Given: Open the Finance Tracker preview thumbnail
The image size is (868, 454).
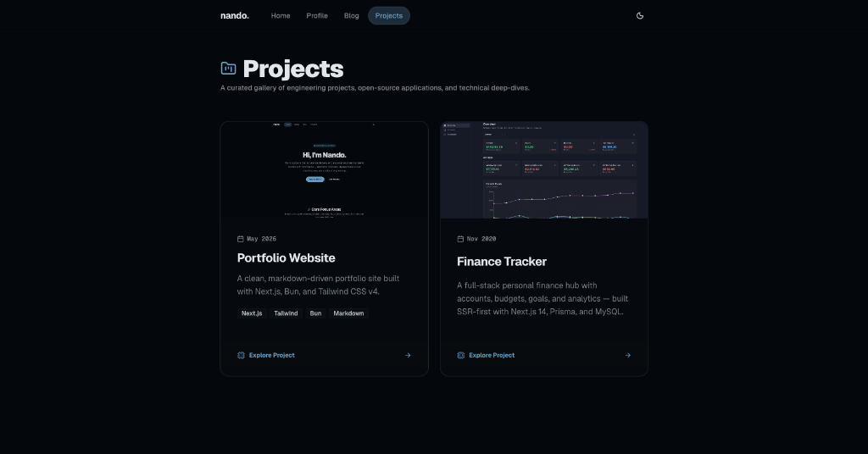Looking at the screenshot, I should tap(544, 170).
